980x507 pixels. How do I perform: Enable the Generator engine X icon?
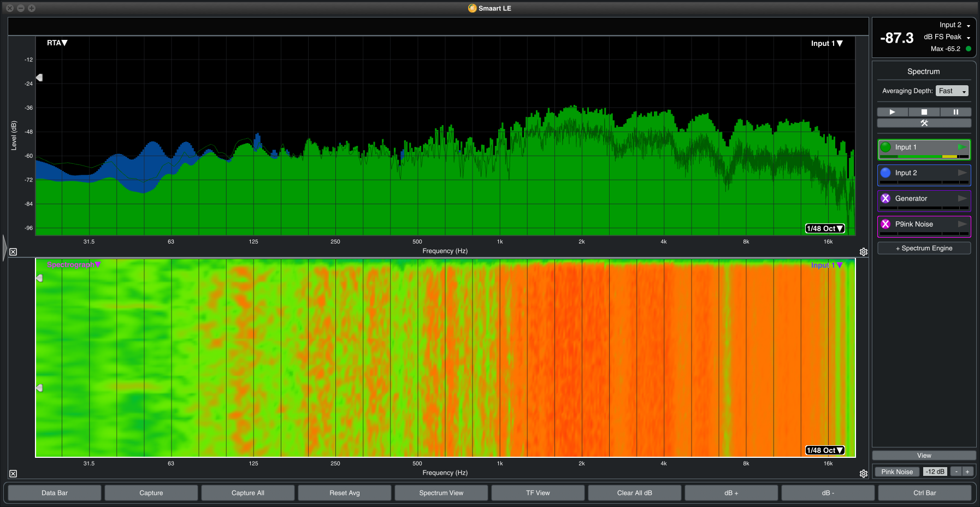pos(885,198)
